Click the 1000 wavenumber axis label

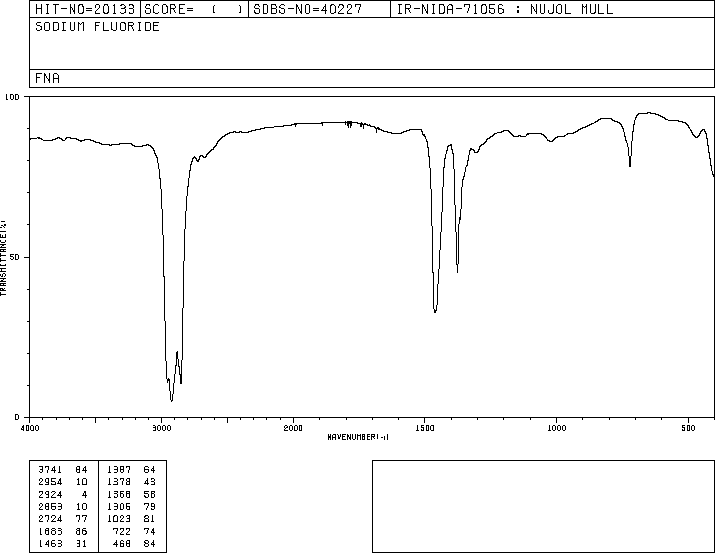tap(556, 428)
